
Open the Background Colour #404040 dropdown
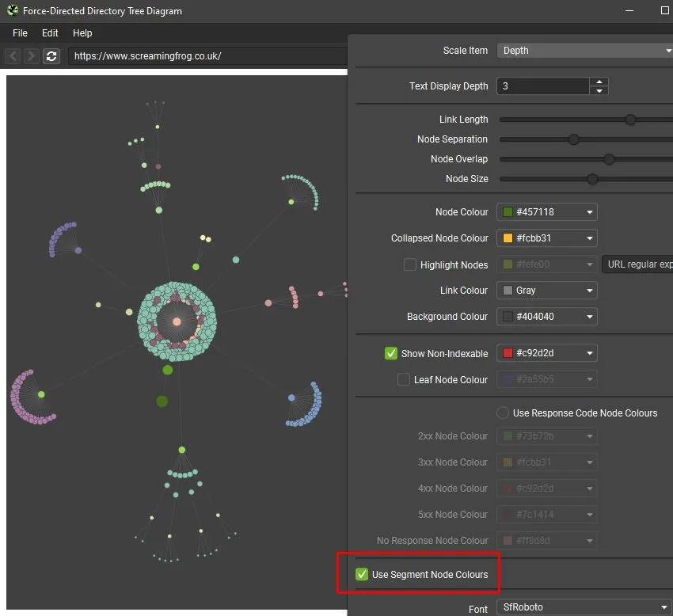point(547,317)
